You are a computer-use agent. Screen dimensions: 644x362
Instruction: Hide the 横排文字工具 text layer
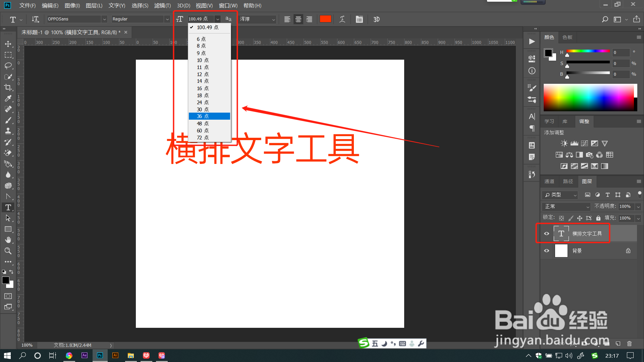(x=547, y=234)
